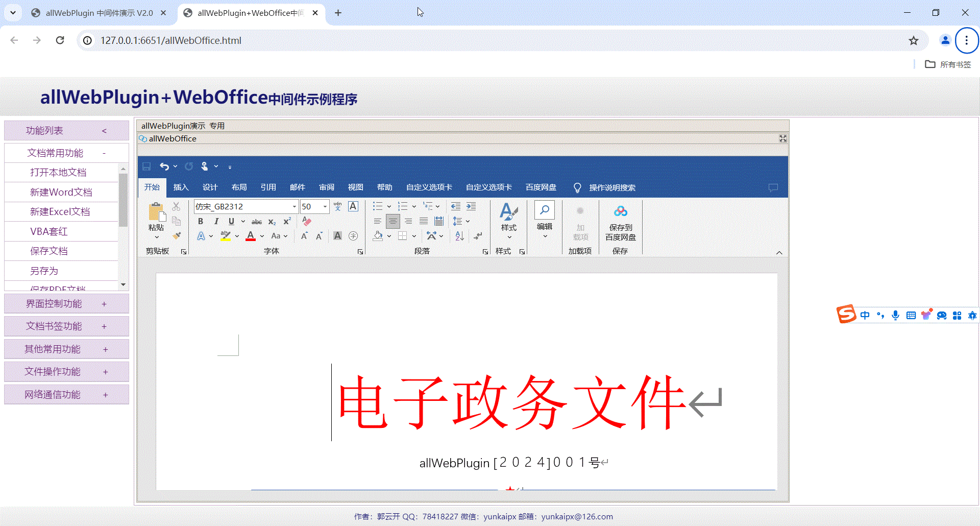Click the red font color A button
Viewport: 980px width, 526px height.
[251, 236]
